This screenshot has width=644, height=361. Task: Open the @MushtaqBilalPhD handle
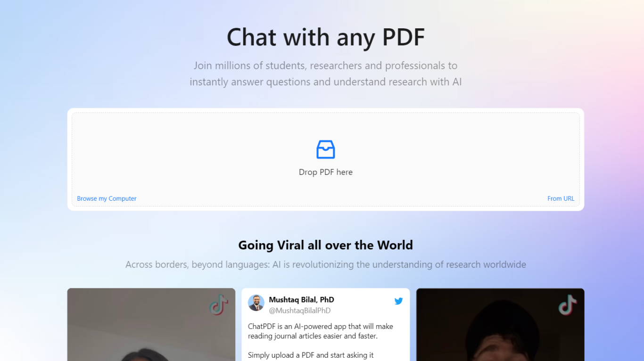click(299, 311)
